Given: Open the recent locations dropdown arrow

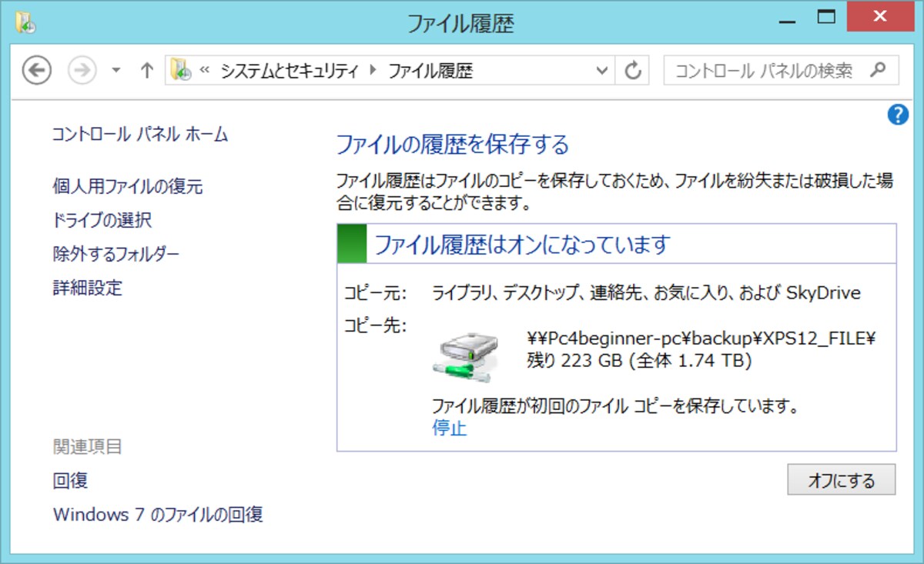Looking at the screenshot, I should [116, 71].
